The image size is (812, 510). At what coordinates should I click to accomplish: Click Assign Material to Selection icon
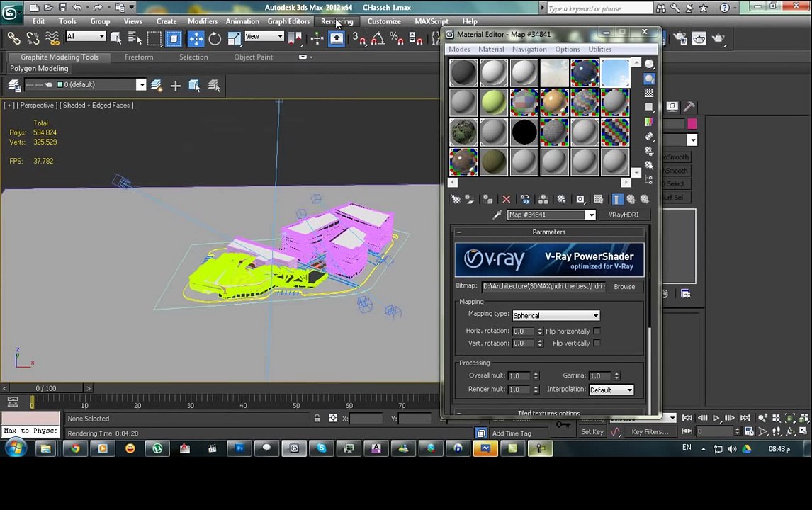487,199
